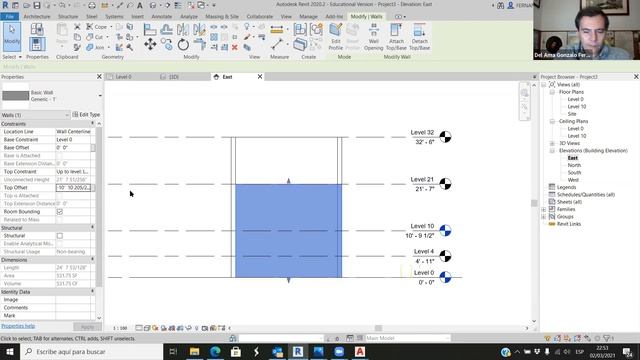Image resolution: width=640 pixels, height=360 pixels.
Task: Click Attach Top/Base tool
Action: [396, 37]
